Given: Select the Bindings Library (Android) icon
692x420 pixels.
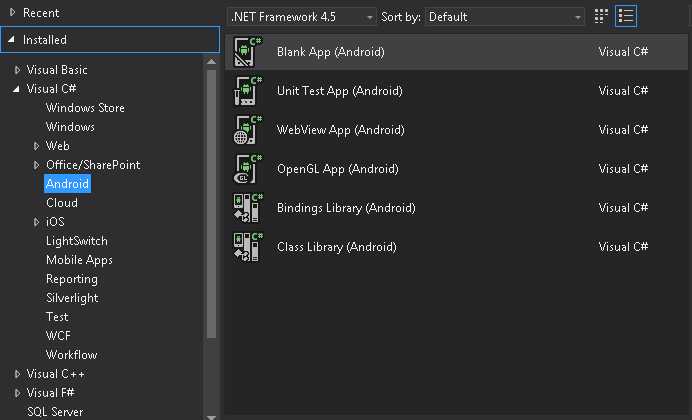Looking at the screenshot, I should (248, 208).
